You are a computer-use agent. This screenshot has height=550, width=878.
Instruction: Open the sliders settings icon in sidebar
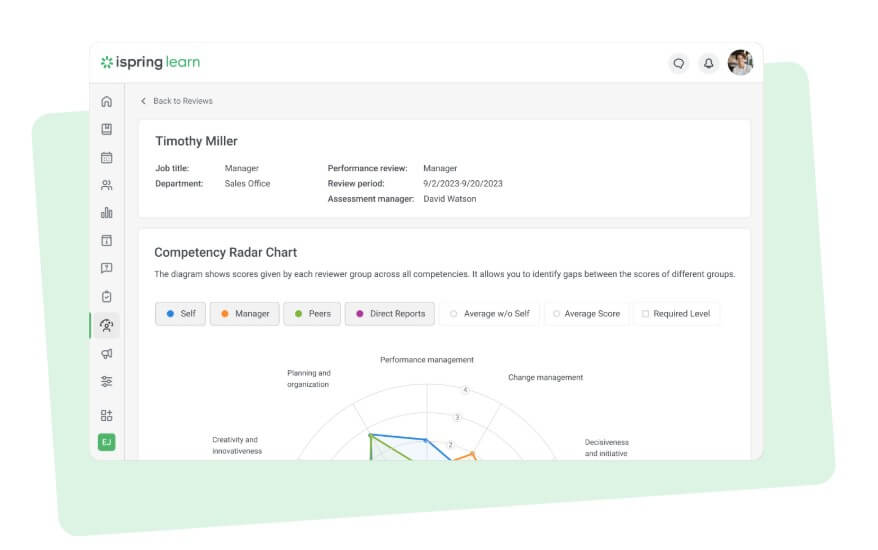(x=106, y=381)
